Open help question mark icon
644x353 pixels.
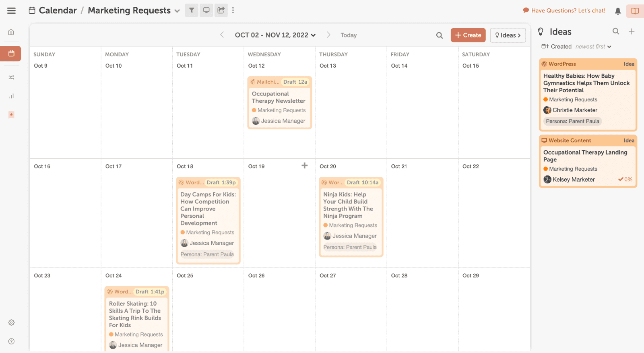click(11, 341)
